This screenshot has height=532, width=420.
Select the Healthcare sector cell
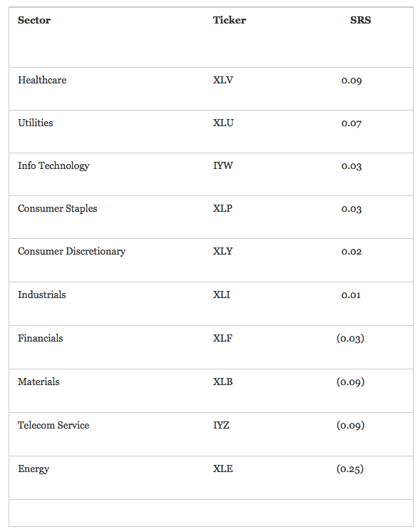pyautogui.click(x=42, y=80)
